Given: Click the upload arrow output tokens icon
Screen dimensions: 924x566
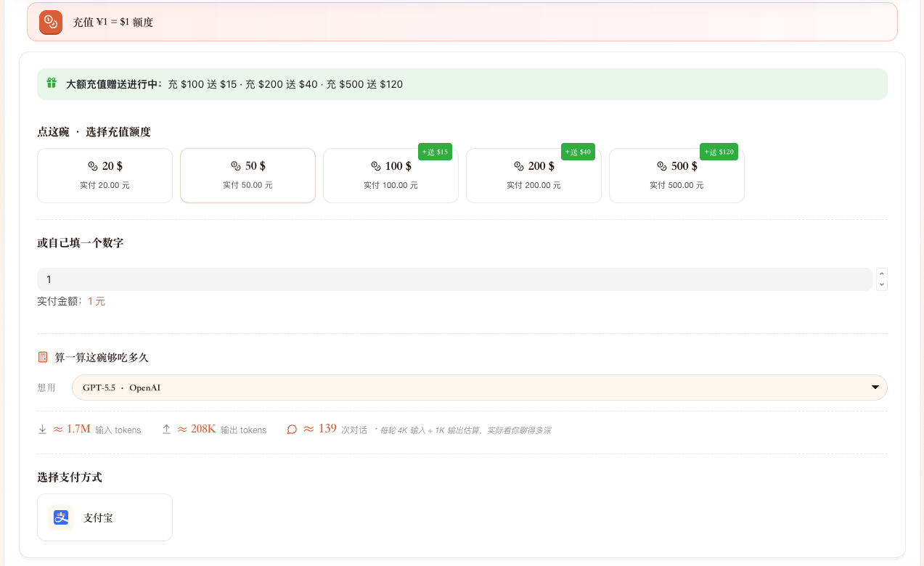Looking at the screenshot, I should 166,430.
